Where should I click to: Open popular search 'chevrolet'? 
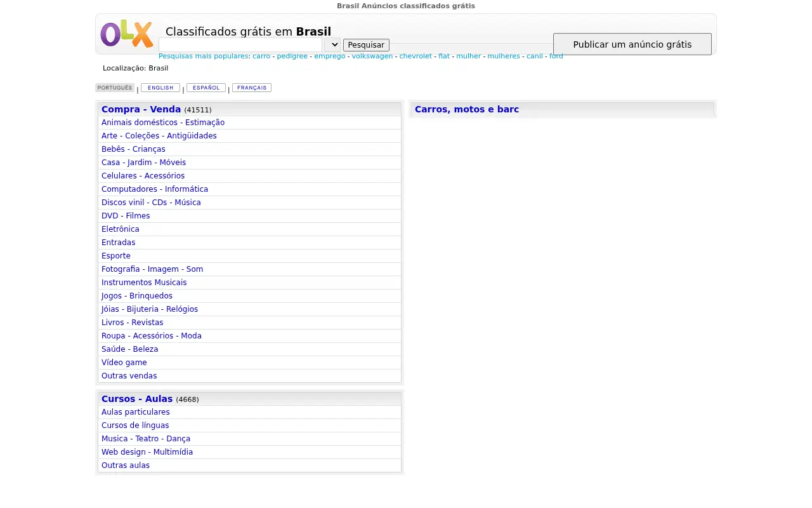tap(416, 57)
